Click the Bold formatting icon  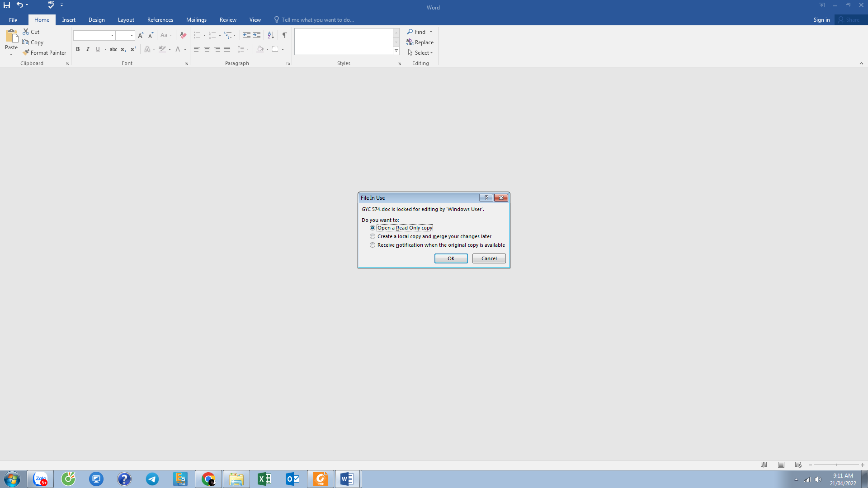tap(78, 49)
